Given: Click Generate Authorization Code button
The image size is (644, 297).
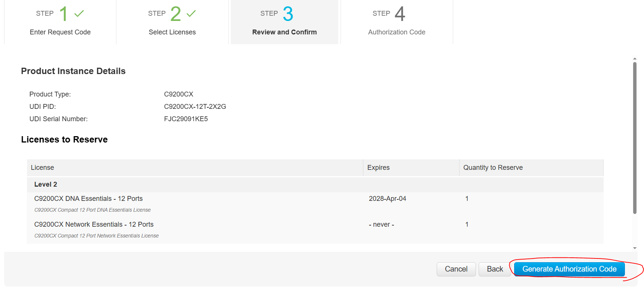Looking at the screenshot, I should 569,269.
